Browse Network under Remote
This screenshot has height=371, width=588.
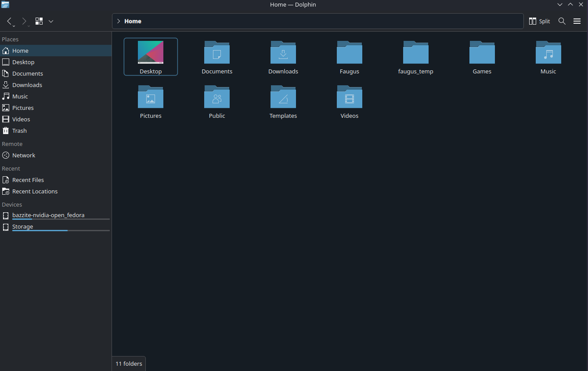(x=56, y=155)
